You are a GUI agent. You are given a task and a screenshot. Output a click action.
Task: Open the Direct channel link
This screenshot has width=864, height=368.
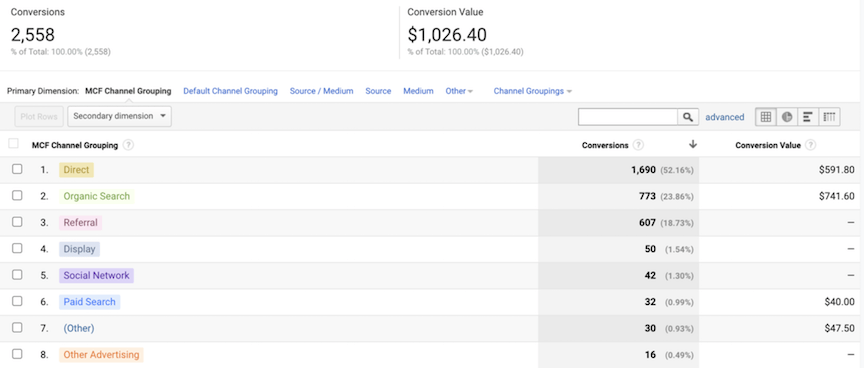click(76, 170)
